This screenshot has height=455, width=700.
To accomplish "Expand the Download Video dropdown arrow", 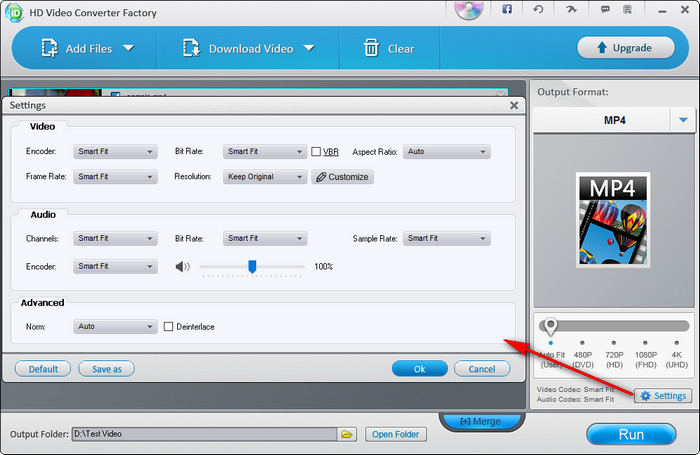I will [x=309, y=48].
